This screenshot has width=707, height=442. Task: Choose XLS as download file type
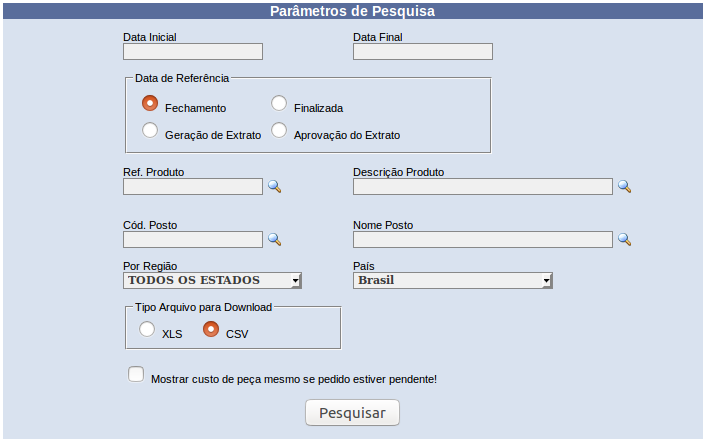147,329
